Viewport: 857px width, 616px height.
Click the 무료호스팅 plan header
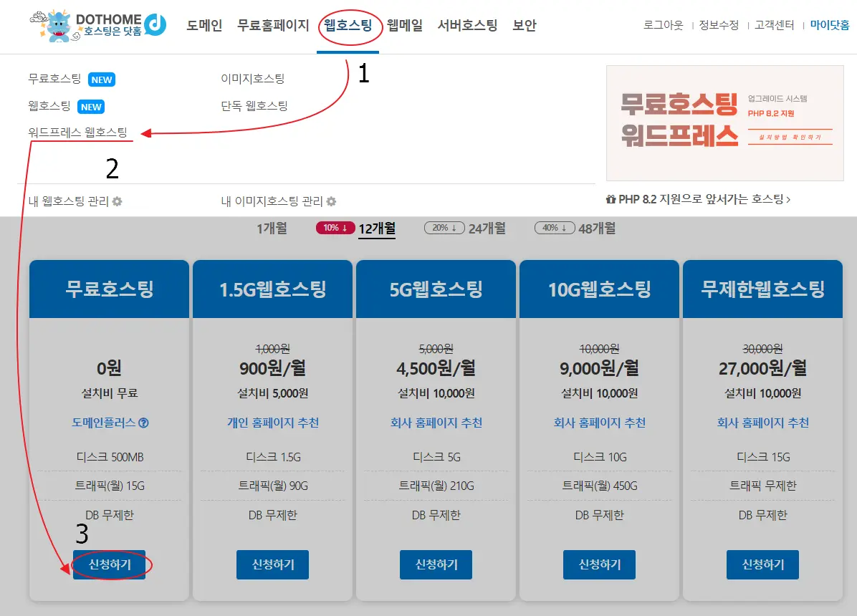tap(110, 289)
